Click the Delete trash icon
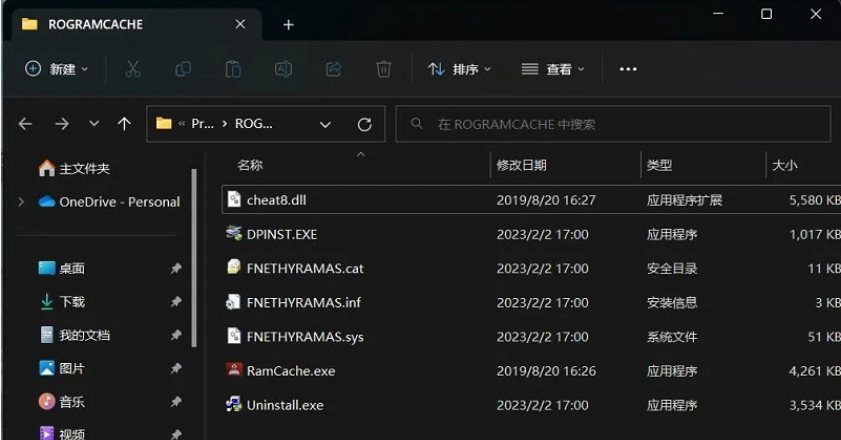The height and width of the screenshot is (440, 841). click(x=383, y=69)
